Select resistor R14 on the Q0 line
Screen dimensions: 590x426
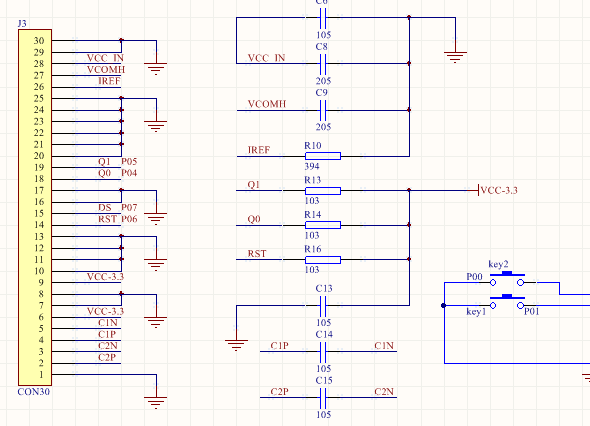point(323,225)
